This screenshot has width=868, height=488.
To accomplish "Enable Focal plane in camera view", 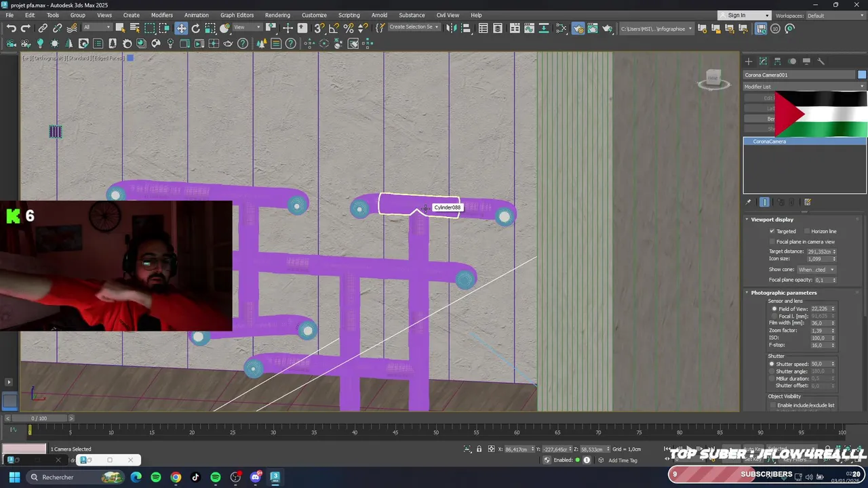I will click(772, 241).
